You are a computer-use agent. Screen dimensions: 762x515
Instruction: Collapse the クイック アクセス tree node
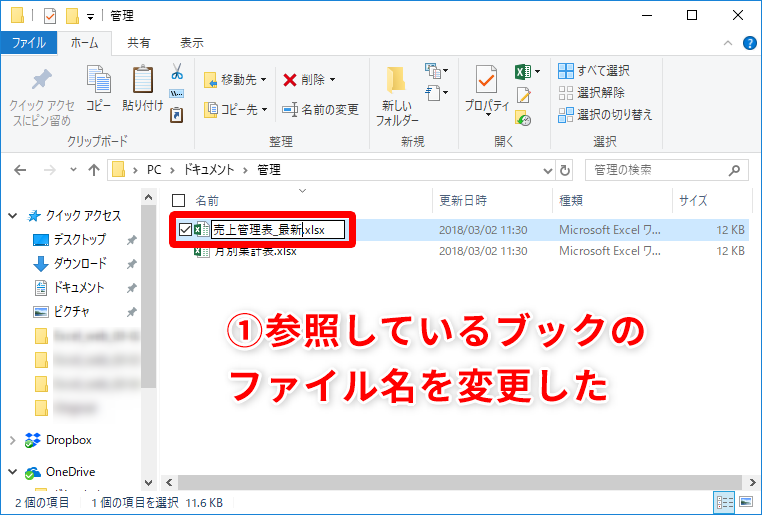[13, 216]
